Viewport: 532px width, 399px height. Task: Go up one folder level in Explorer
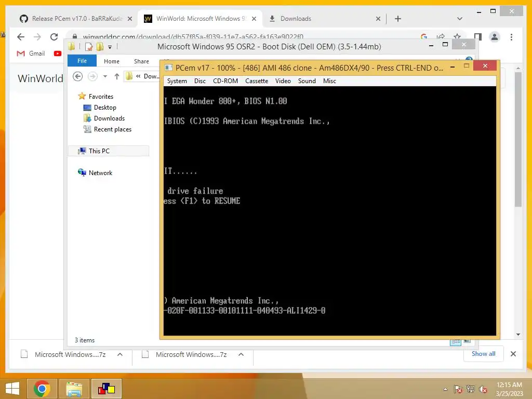pos(117,76)
